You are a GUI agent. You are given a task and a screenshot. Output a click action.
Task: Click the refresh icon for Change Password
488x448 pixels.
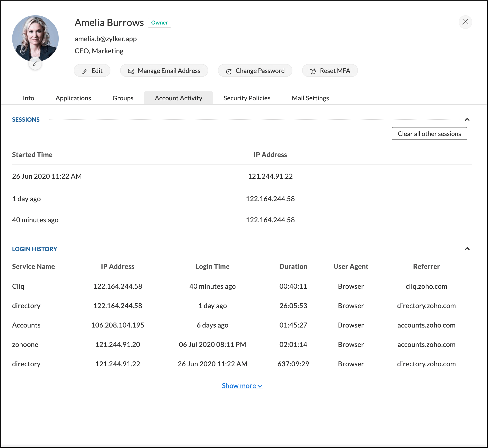coord(229,72)
